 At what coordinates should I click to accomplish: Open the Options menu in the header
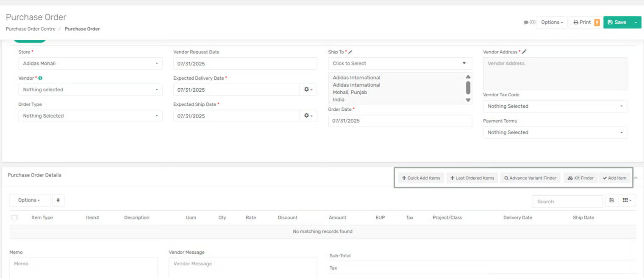coord(552,22)
